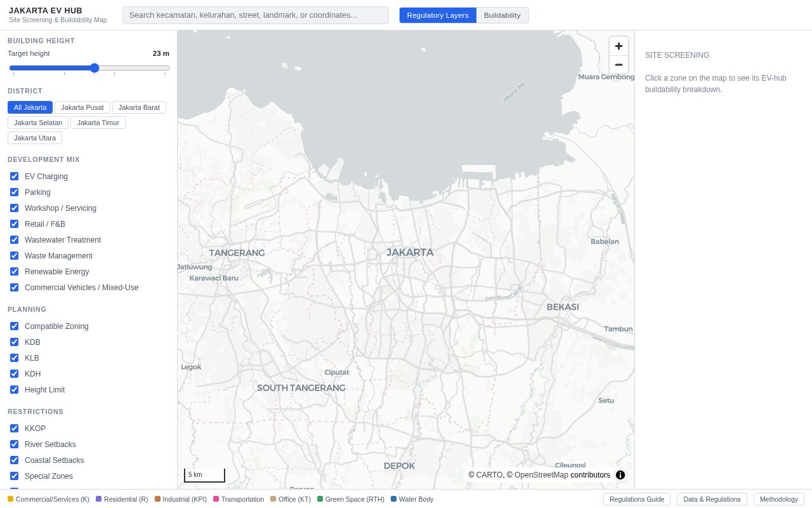The height and width of the screenshot is (508, 812).
Task: Click the location search field
Action: click(256, 15)
